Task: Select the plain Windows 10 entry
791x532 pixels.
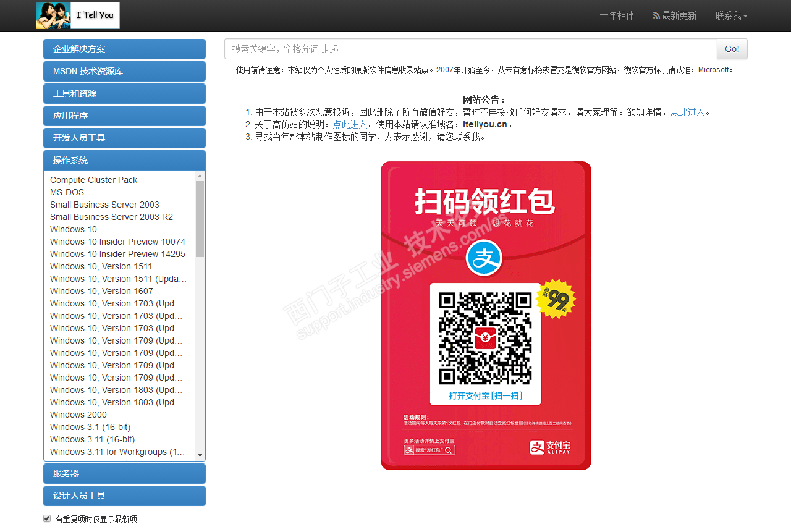Action: (74, 229)
